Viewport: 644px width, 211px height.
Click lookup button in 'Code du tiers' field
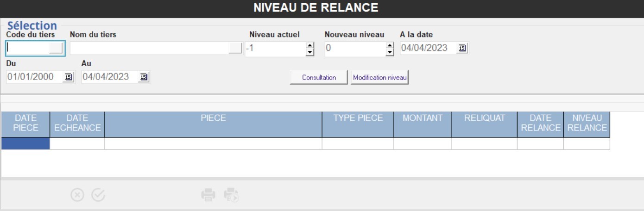click(56, 48)
